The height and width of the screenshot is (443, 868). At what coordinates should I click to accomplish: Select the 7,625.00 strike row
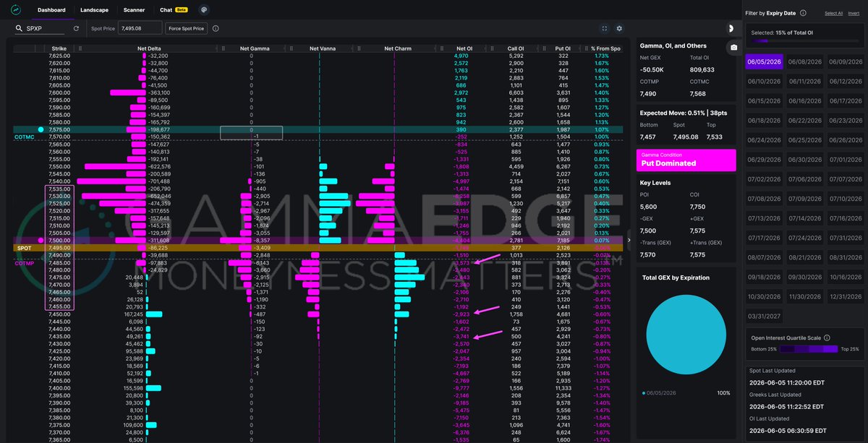[x=318, y=56]
